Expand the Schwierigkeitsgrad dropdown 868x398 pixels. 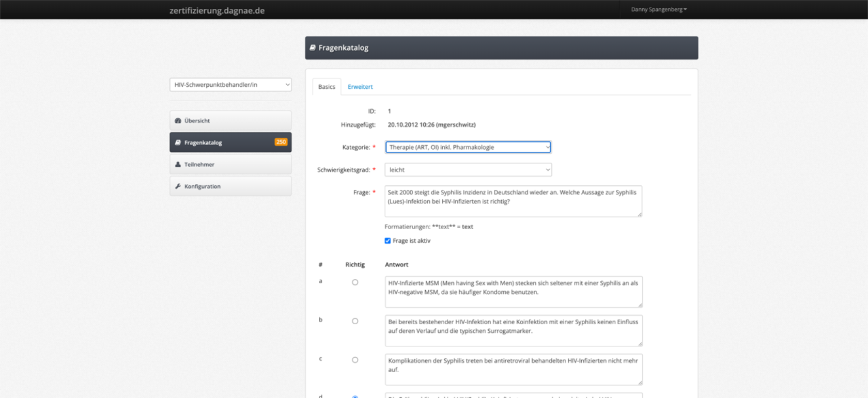468,170
